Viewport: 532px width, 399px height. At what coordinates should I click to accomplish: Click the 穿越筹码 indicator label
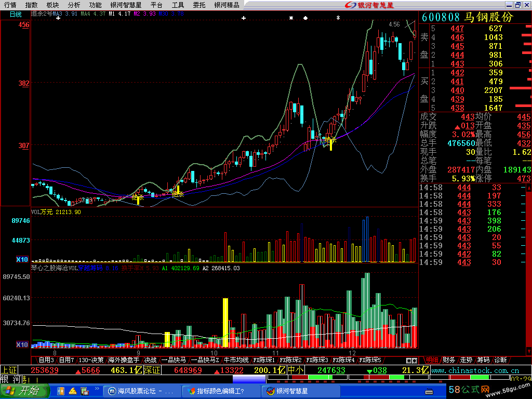tap(90, 268)
